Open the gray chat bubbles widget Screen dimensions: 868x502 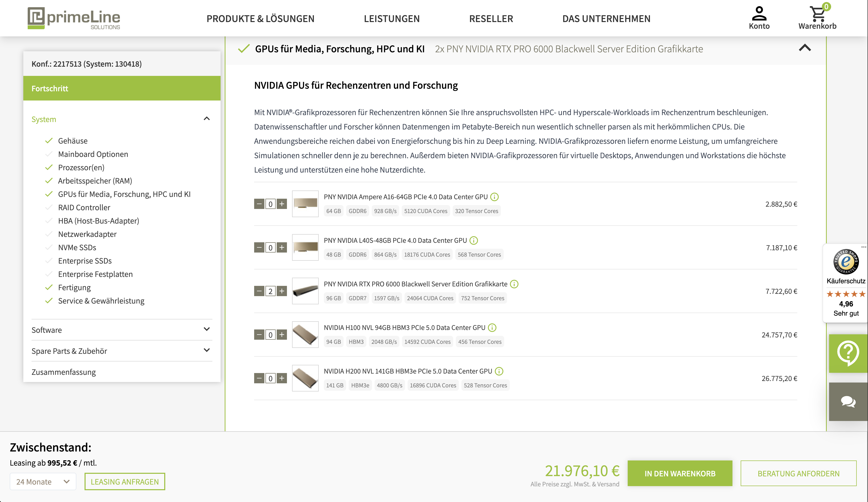(x=848, y=401)
